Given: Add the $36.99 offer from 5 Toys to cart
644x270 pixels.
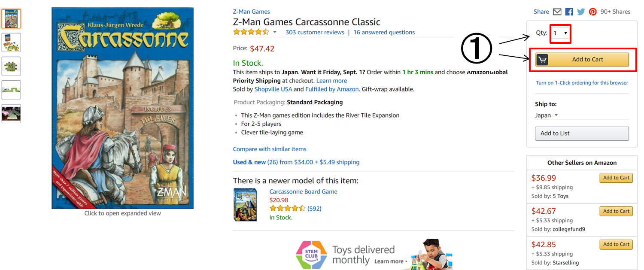Looking at the screenshot, I should coord(616,178).
